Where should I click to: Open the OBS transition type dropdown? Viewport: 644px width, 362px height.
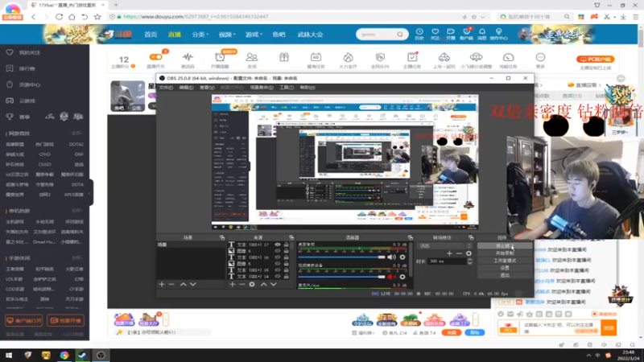coord(445,246)
